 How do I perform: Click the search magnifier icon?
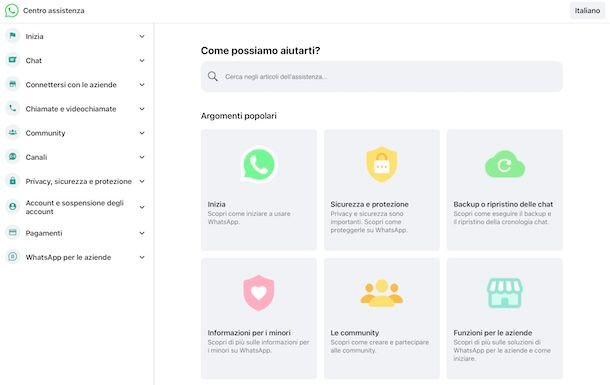coord(213,76)
